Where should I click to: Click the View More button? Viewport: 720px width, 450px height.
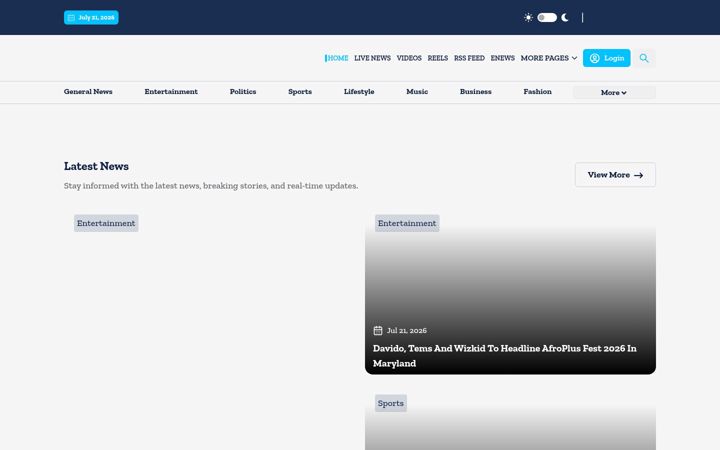[x=615, y=175]
